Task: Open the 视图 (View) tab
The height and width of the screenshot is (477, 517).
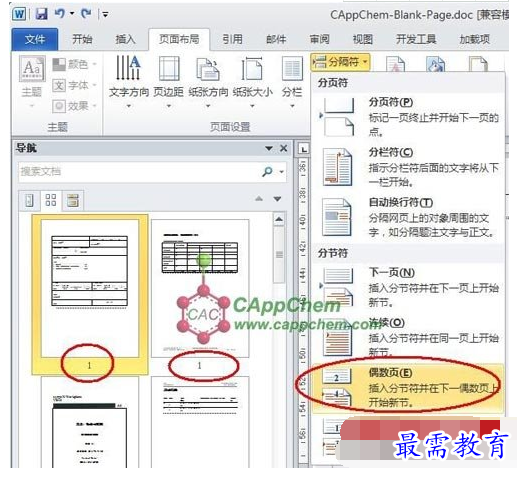Action: (362, 39)
